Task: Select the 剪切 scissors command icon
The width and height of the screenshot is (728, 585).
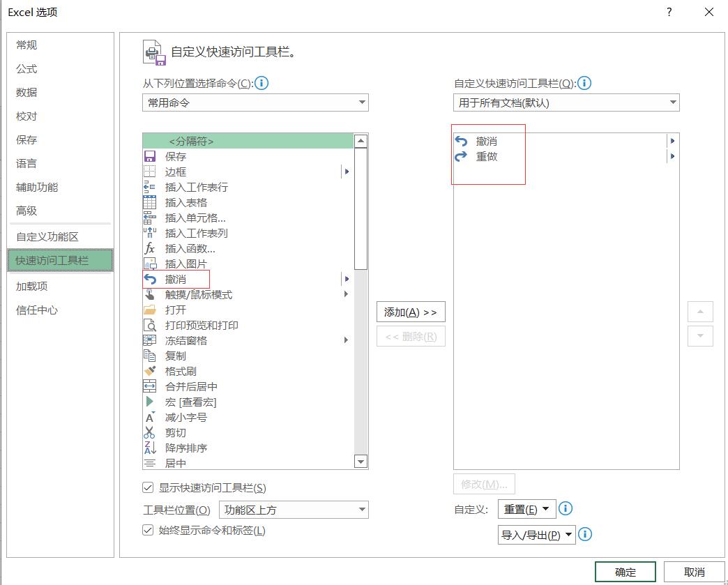Action: [x=149, y=432]
